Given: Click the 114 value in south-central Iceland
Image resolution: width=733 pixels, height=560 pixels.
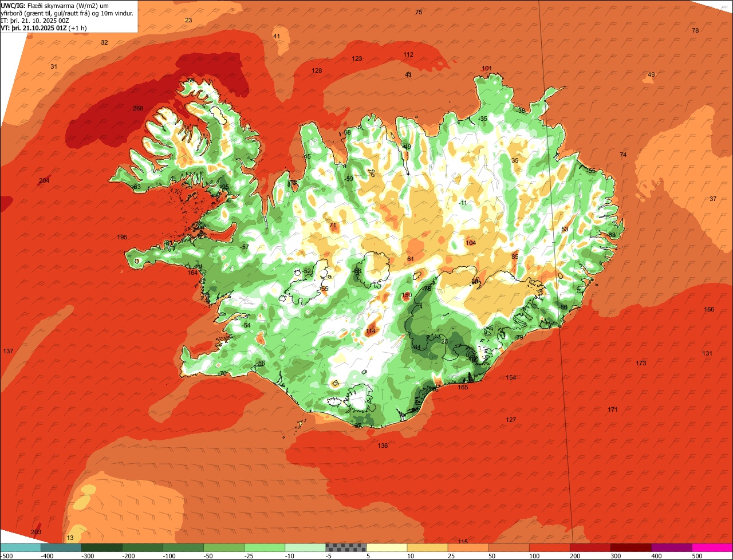Looking at the screenshot, I should (x=371, y=331).
